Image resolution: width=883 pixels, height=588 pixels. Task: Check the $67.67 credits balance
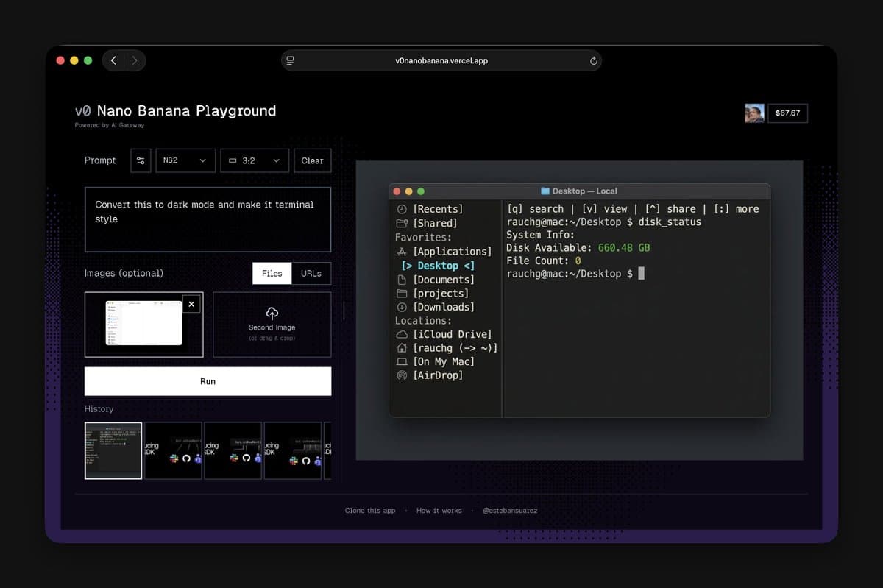pyautogui.click(x=788, y=113)
